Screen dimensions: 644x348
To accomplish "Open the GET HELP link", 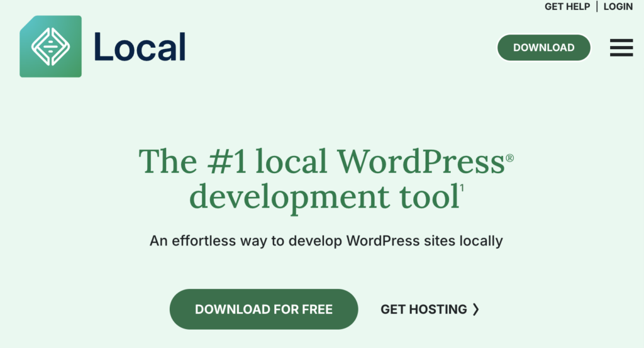I will (x=567, y=6).
